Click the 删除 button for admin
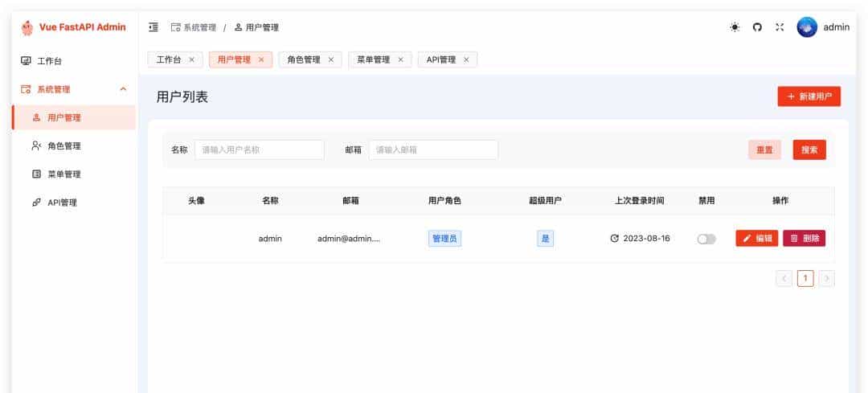Viewport: 868px width, 393px height. point(804,239)
